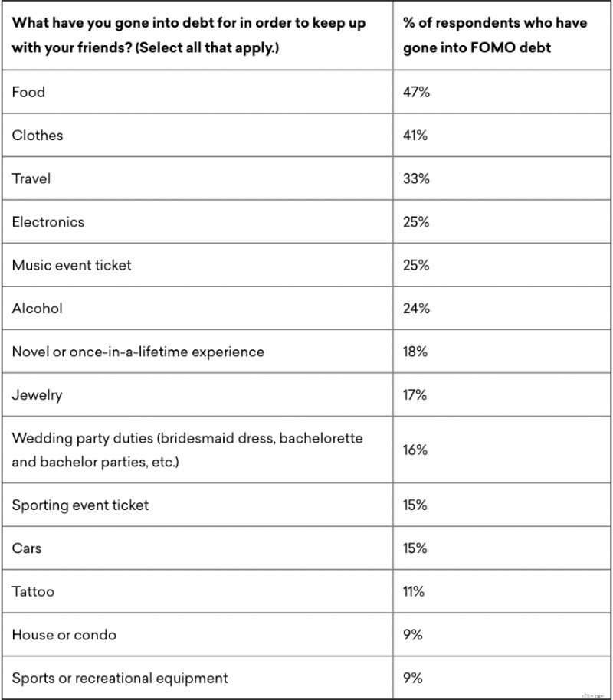Click the Tattoo row label
The width and height of the screenshot is (613, 700).
coord(33,591)
